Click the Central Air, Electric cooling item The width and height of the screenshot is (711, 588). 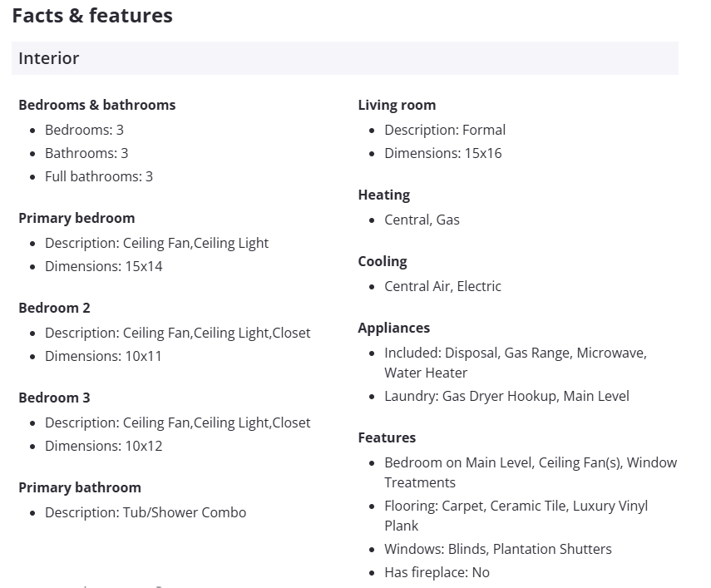[442, 286]
